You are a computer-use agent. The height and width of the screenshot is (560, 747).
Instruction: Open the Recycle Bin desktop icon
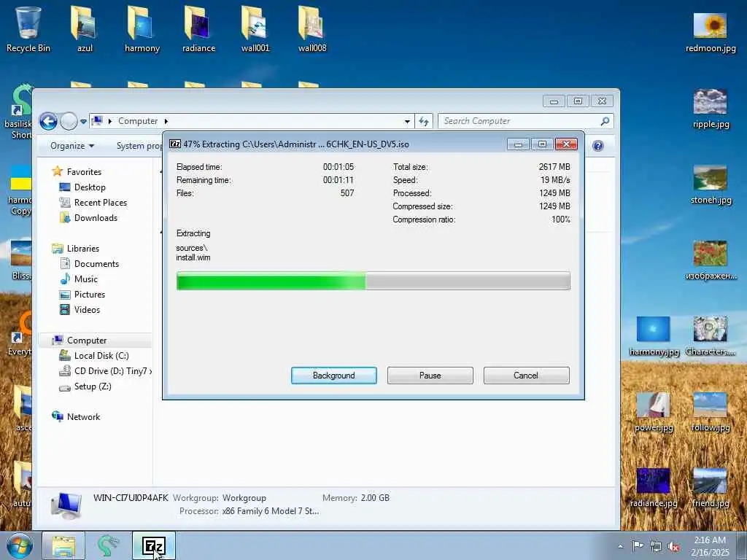(x=28, y=28)
